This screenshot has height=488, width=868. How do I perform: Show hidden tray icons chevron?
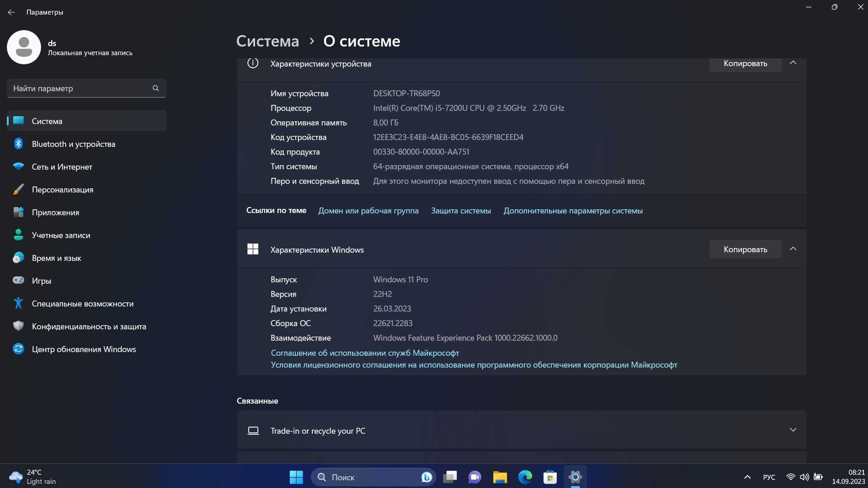click(x=747, y=477)
